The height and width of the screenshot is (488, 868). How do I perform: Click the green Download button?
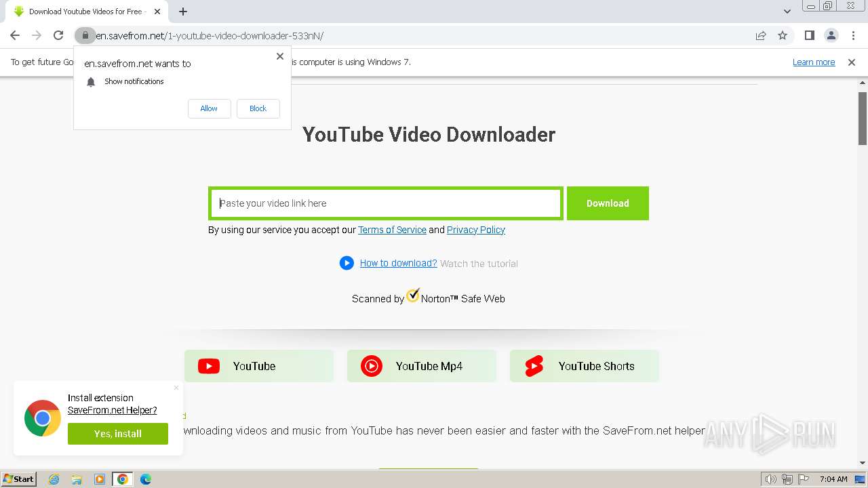(x=608, y=203)
